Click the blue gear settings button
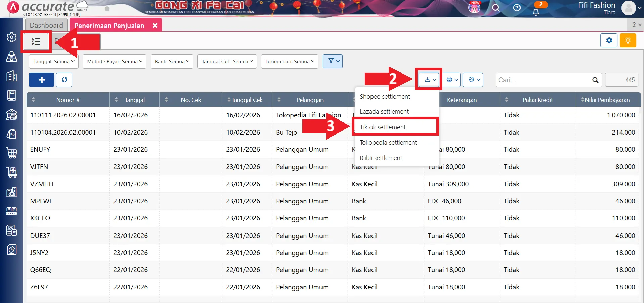The height and width of the screenshot is (303, 644). [x=609, y=41]
